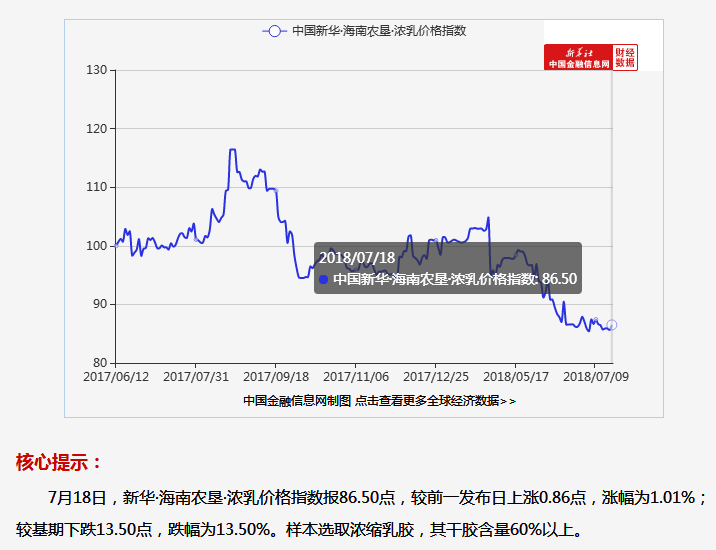Click the peak of the line near 116
Viewport: 716px width, 550px height.
pyautogui.click(x=232, y=149)
